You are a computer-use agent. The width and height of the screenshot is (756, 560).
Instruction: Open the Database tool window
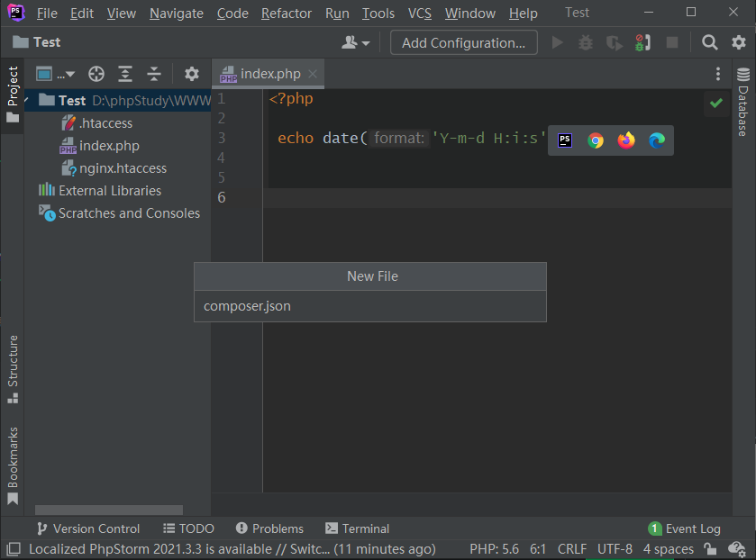click(x=743, y=102)
